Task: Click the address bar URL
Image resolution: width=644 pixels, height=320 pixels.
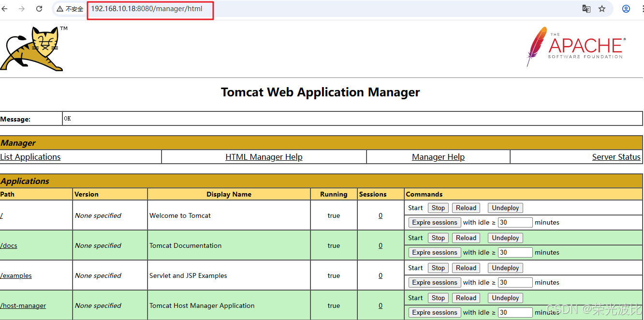Action: (146, 9)
